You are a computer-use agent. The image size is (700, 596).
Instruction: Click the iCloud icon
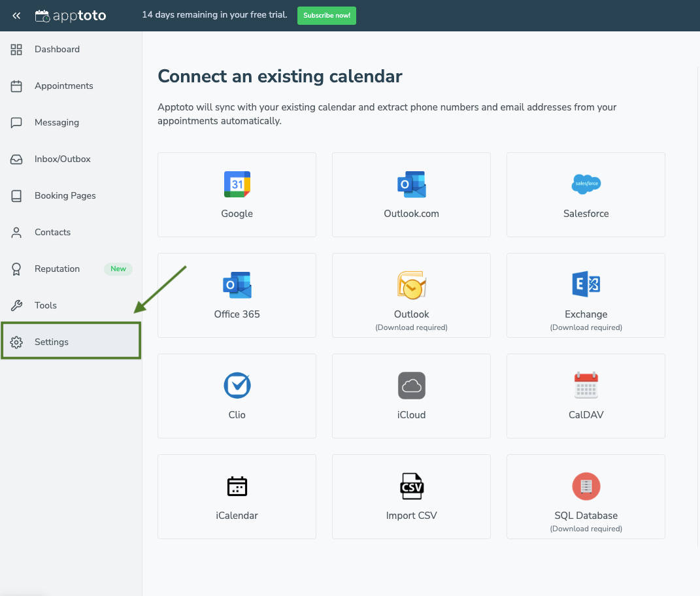coord(411,386)
